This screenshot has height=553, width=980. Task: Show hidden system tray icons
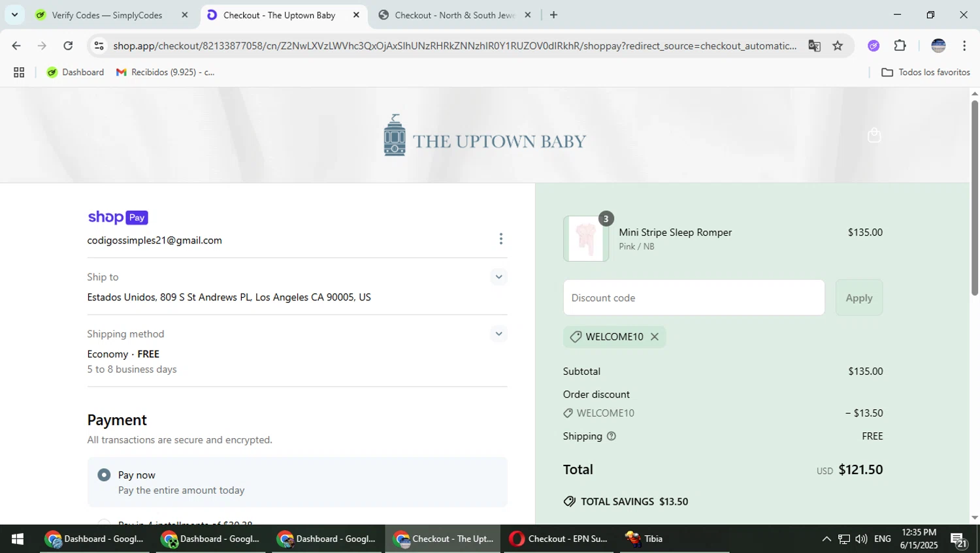tap(826, 539)
